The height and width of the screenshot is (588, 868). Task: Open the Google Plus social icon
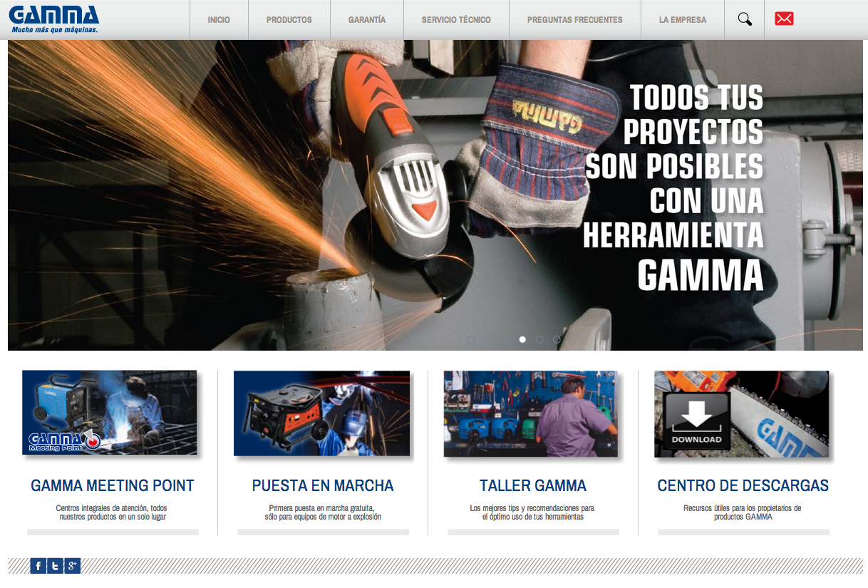coord(72,566)
